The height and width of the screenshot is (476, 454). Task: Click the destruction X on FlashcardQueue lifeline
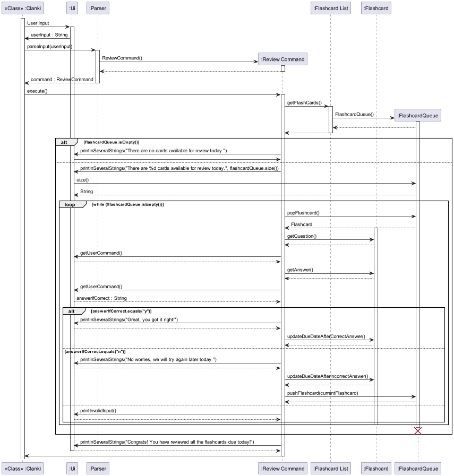418,431
